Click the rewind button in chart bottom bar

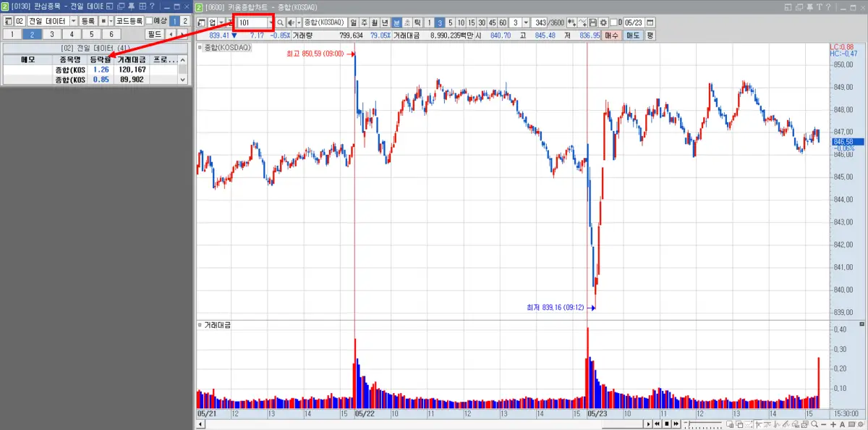coord(658,424)
